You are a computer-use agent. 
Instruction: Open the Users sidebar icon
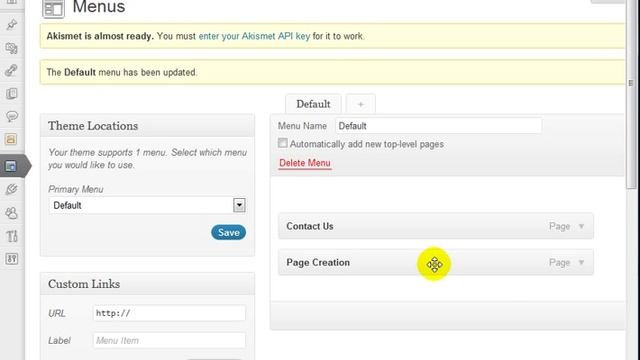click(x=11, y=213)
